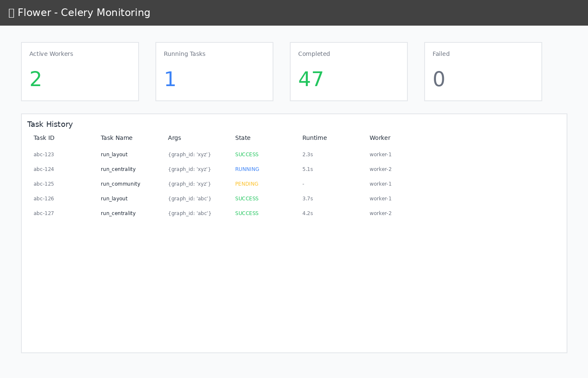Click the Task History heading
Viewport: 588px width, 378px height.
click(50, 124)
